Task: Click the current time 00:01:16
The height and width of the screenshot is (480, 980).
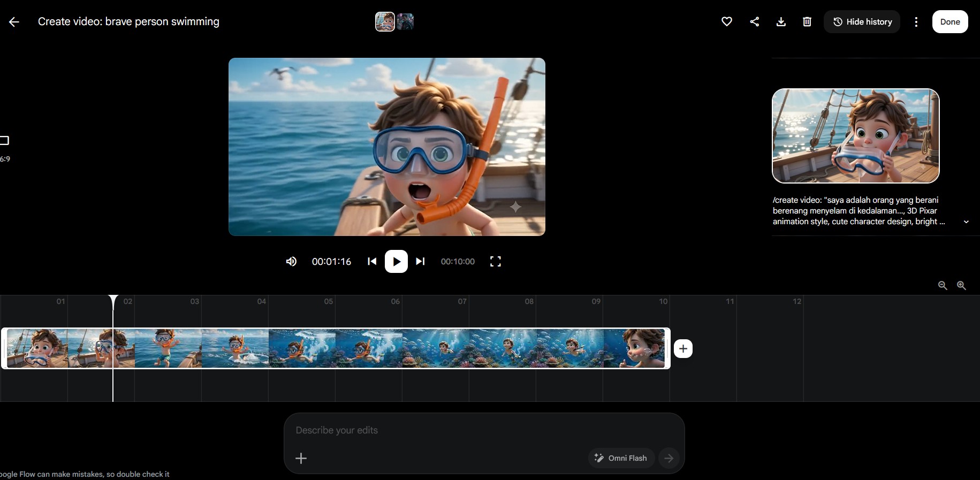Action: [x=331, y=262]
